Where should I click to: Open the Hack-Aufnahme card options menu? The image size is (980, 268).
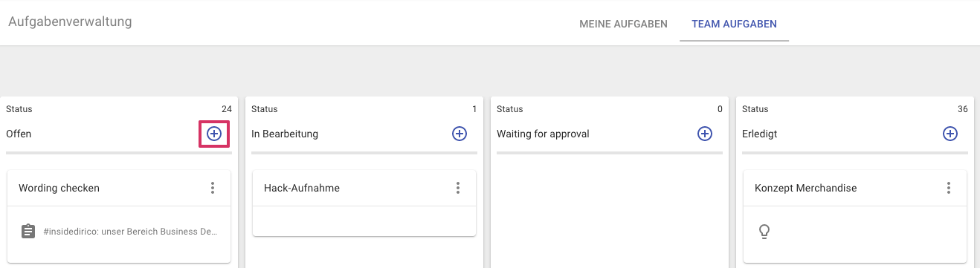click(458, 188)
